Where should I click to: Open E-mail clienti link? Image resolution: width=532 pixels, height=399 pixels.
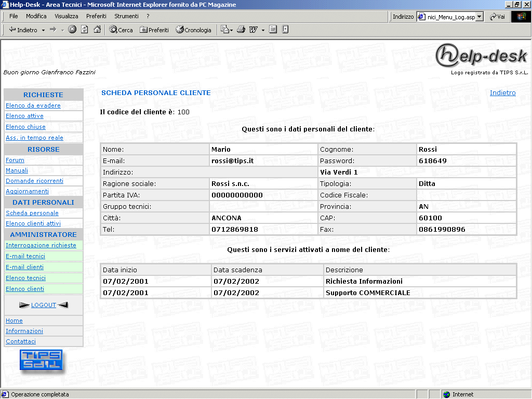25,267
